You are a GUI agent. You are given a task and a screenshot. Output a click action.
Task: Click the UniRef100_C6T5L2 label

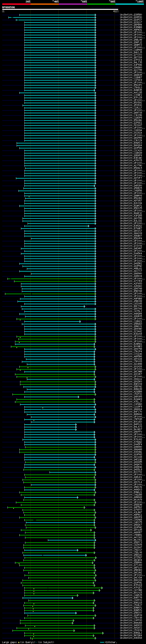click(131, 311)
